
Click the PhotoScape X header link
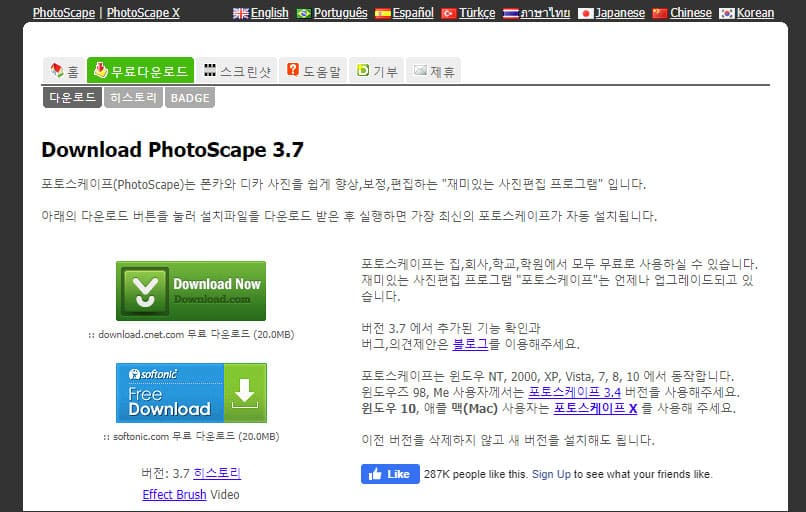click(143, 13)
